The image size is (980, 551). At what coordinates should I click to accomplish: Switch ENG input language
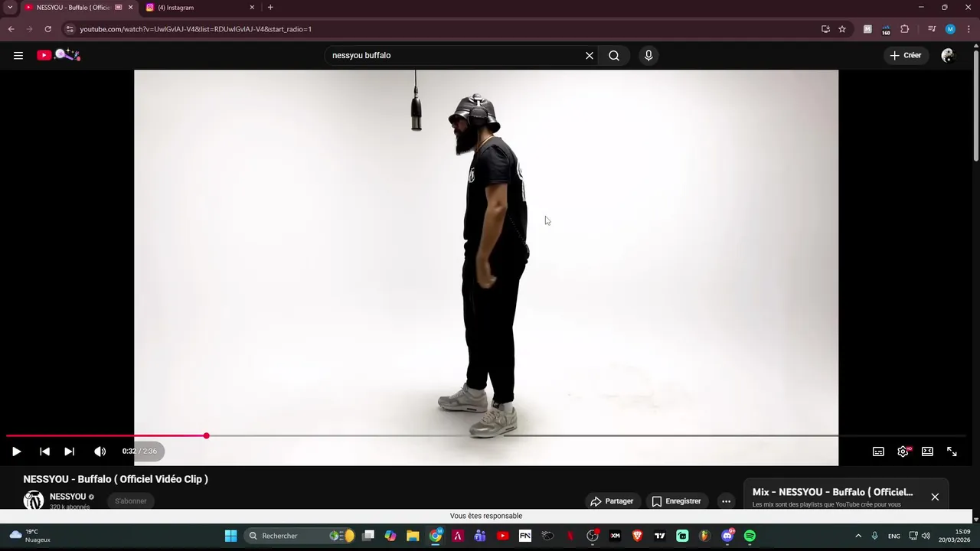(894, 536)
